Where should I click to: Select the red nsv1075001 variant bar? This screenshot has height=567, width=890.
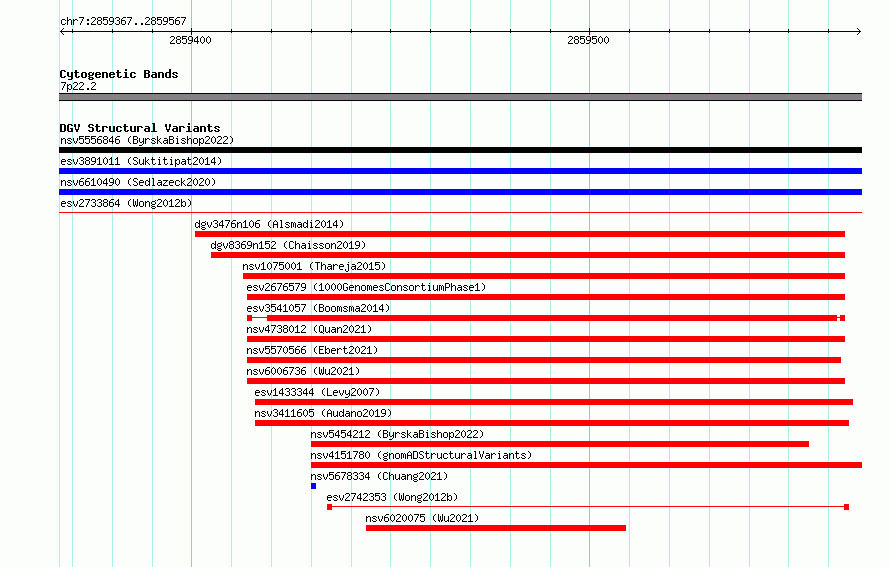tap(544, 276)
